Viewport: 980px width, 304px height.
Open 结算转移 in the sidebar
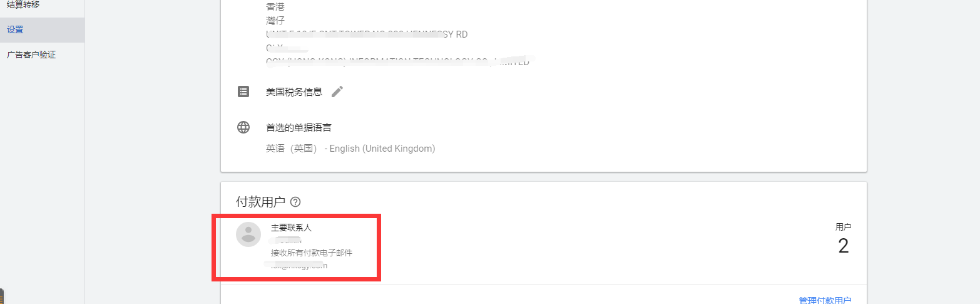23,4
